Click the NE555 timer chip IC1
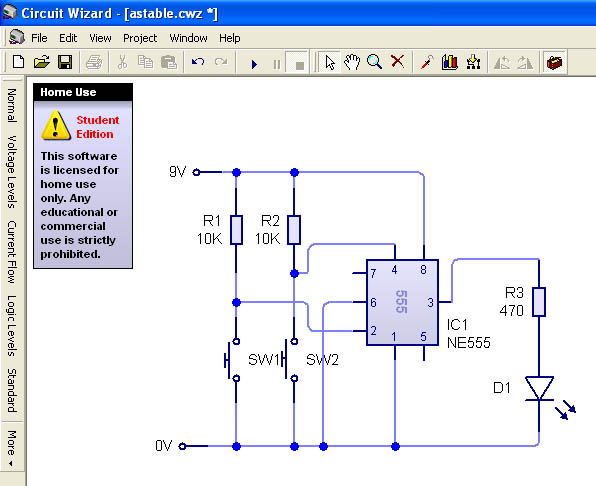 pyautogui.click(x=402, y=302)
